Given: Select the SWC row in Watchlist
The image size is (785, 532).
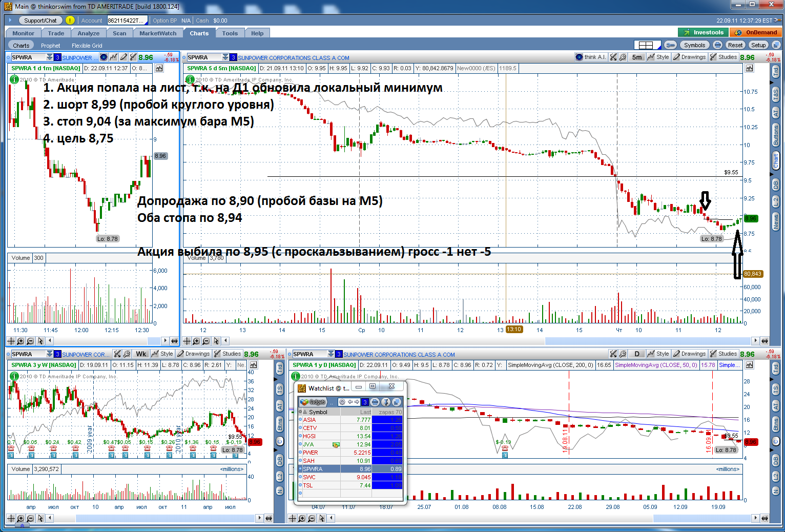Looking at the screenshot, I should tap(350, 477).
